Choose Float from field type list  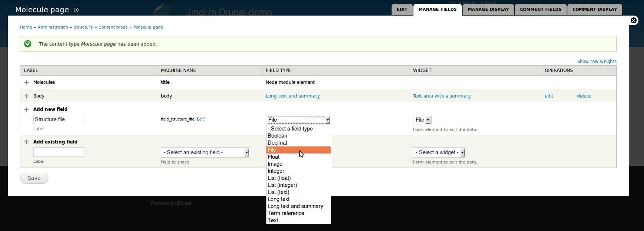click(x=298, y=157)
